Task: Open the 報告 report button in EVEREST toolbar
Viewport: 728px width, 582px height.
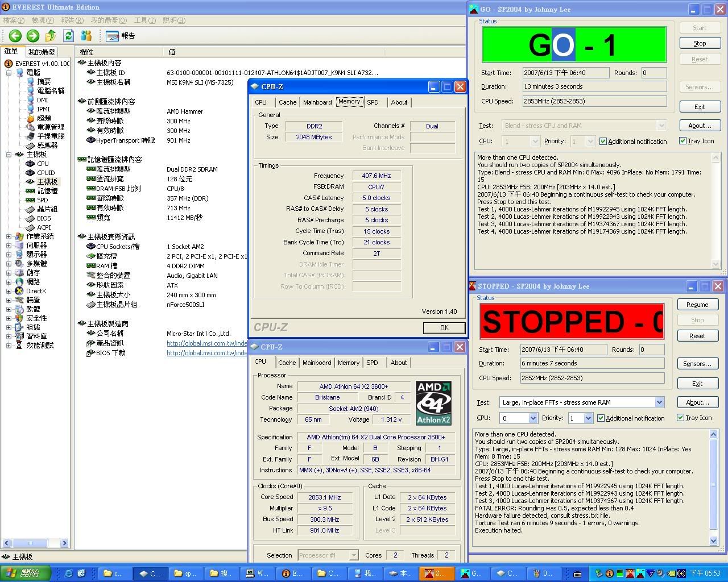Action: [x=120, y=36]
